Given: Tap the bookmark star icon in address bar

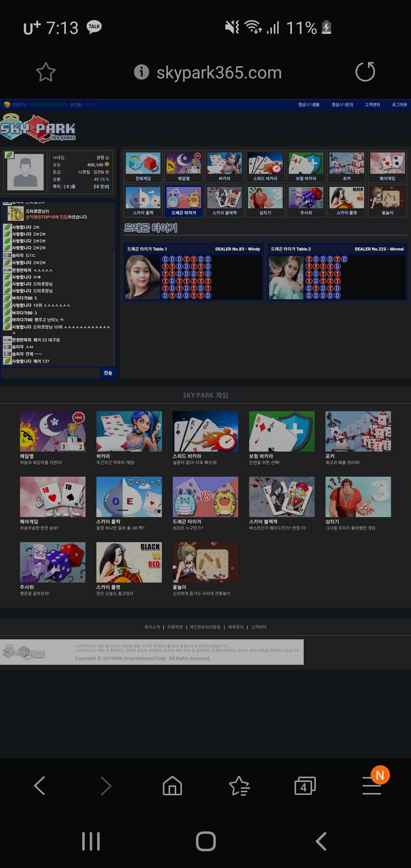Looking at the screenshot, I should pyautogui.click(x=46, y=72).
